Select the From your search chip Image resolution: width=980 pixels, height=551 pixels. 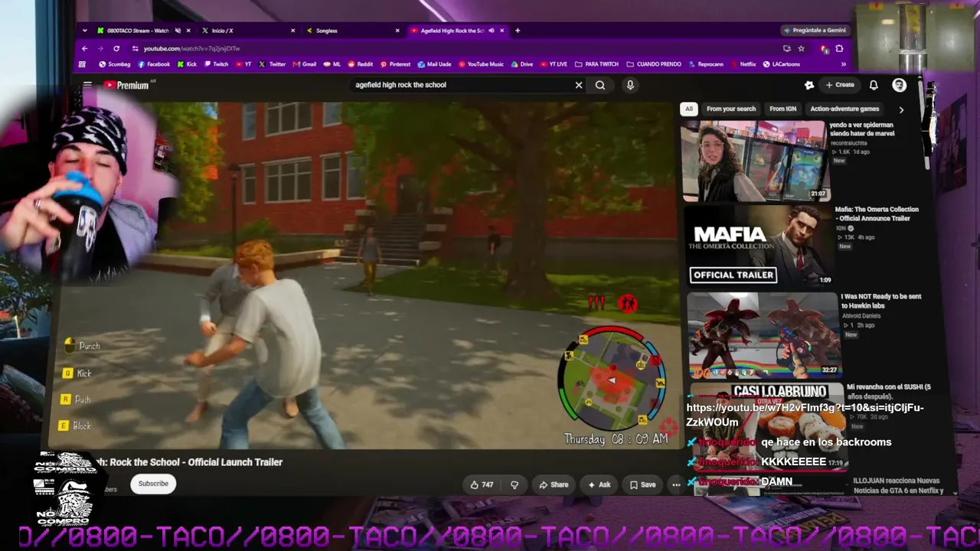[731, 109]
